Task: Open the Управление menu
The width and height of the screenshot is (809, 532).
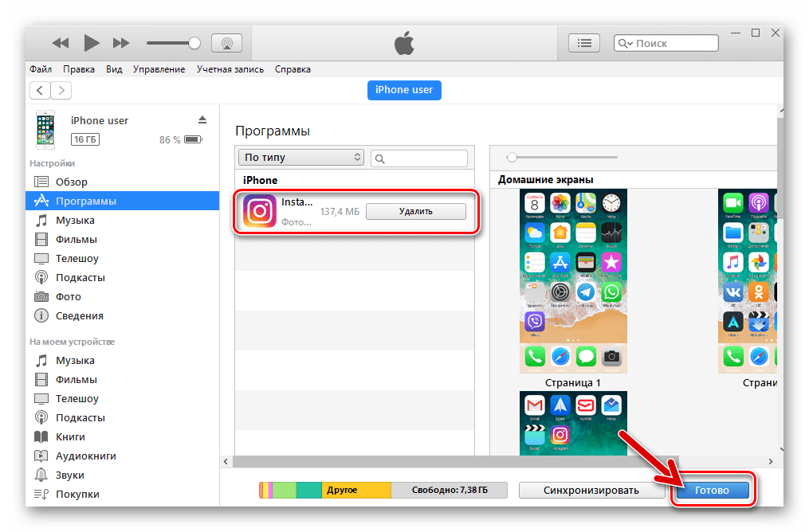Action: [x=159, y=69]
